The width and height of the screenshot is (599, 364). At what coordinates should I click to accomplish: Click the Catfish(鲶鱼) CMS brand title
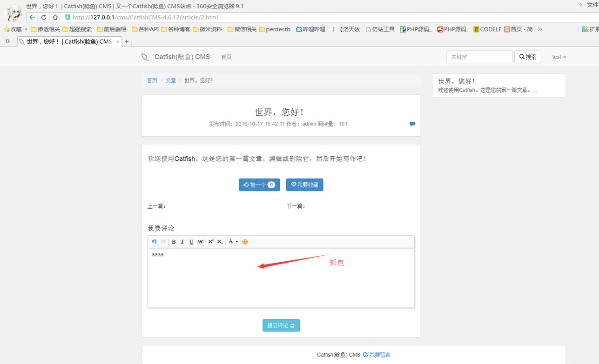pyautogui.click(x=182, y=57)
